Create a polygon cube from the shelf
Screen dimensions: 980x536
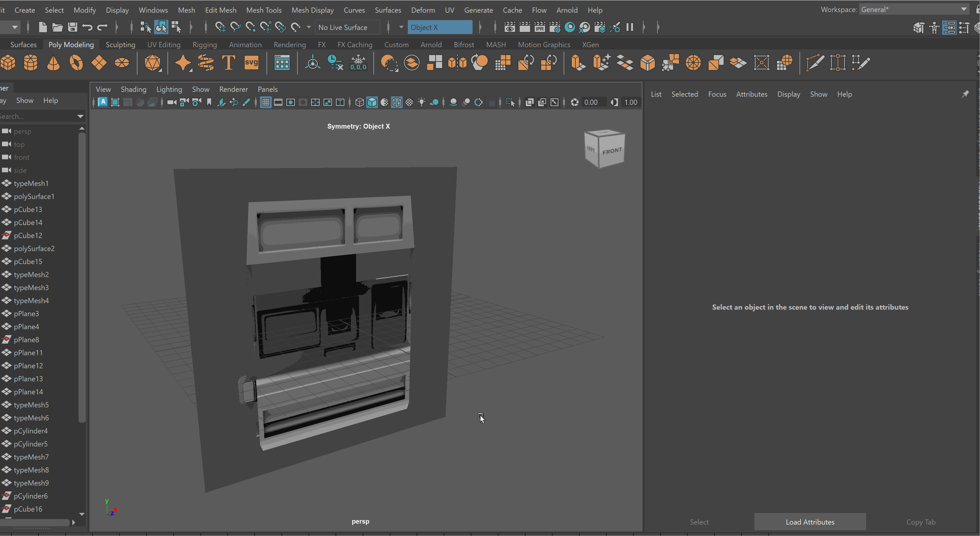tap(8, 63)
